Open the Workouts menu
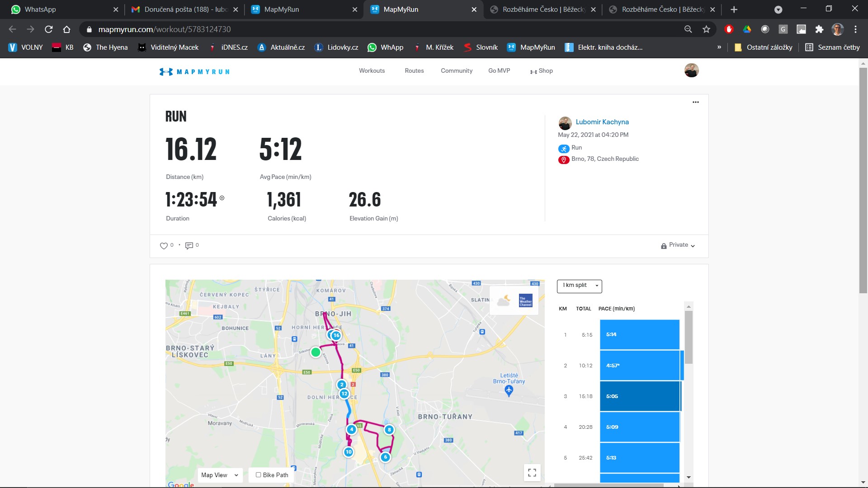Image resolution: width=868 pixels, height=488 pixels. pos(372,71)
